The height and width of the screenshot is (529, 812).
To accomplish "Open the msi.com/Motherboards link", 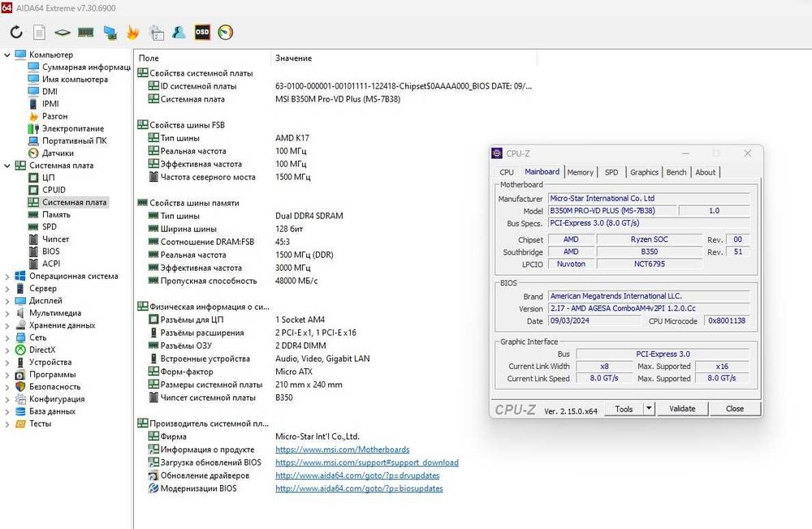I will pyautogui.click(x=343, y=449).
